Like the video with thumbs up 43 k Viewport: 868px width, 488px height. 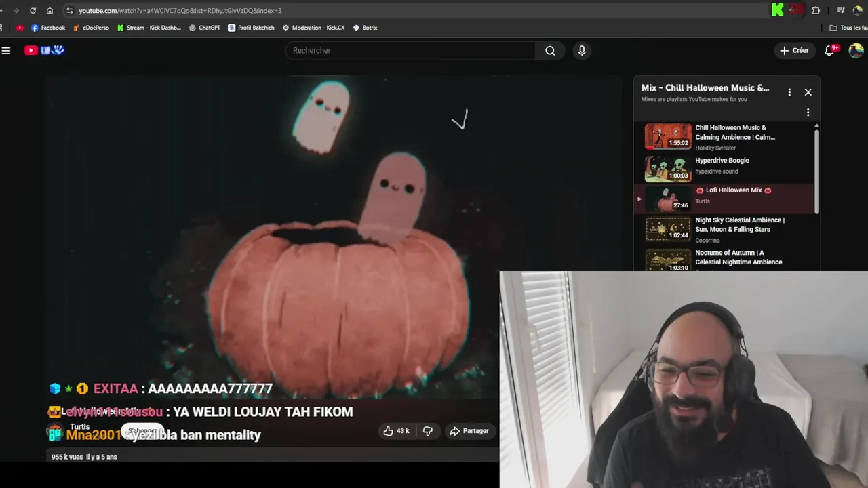coord(396,431)
